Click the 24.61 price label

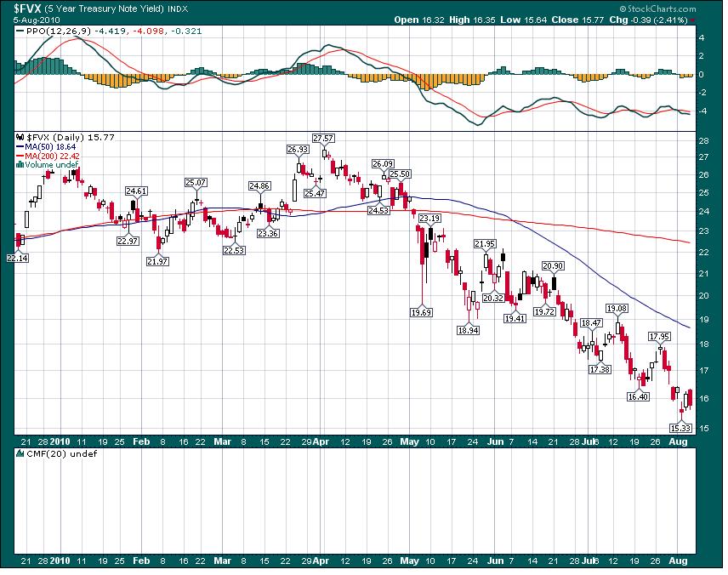tap(136, 191)
